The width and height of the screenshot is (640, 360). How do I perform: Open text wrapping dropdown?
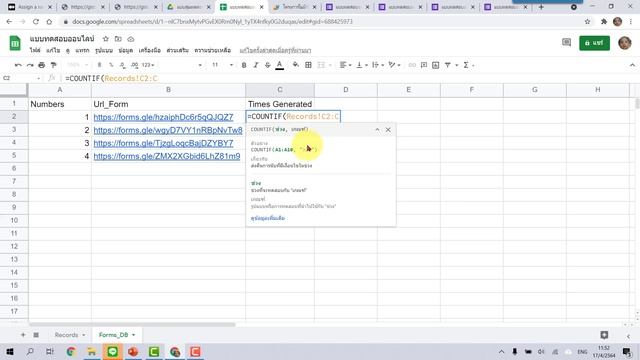coord(378,65)
